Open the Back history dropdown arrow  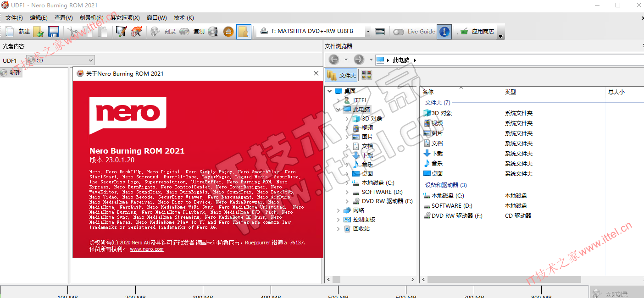(x=346, y=60)
